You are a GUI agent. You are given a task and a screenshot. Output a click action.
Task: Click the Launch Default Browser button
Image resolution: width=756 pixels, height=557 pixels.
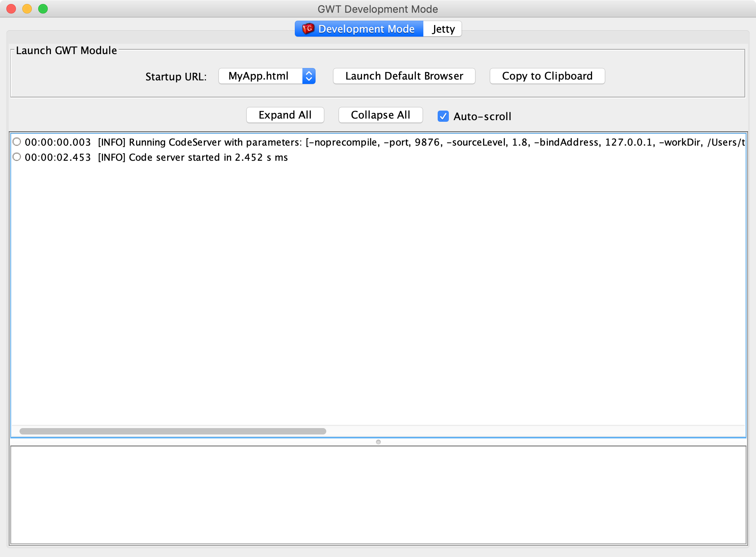point(404,76)
